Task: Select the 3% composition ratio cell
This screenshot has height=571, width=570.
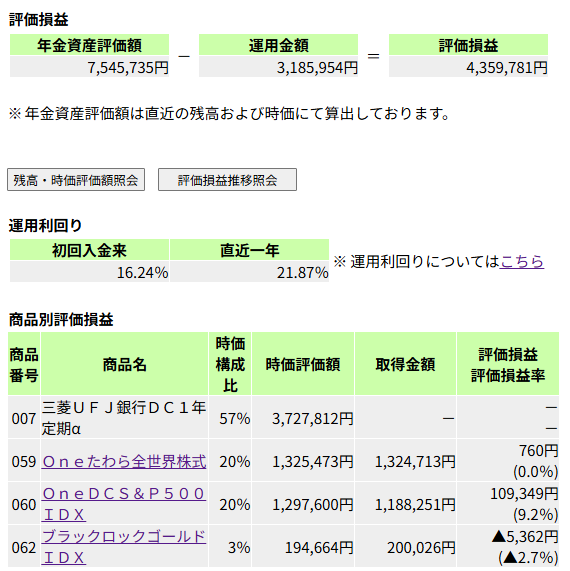Action: pyautogui.click(x=230, y=547)
